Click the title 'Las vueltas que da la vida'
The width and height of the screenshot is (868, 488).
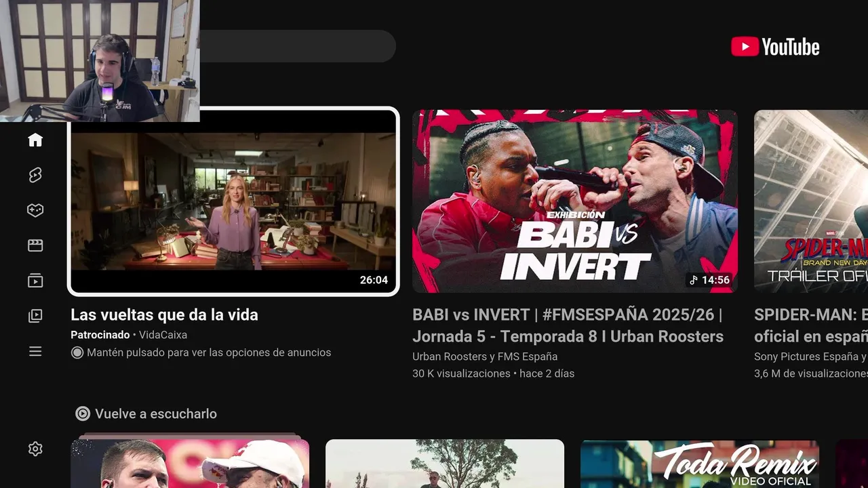[164, 314]
